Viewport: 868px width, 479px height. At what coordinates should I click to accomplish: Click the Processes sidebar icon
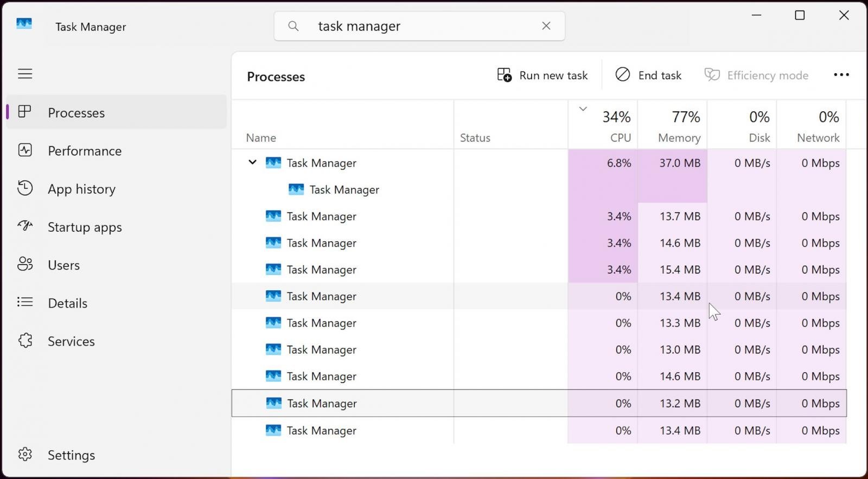pyautogui.click(x=25, y=112)
